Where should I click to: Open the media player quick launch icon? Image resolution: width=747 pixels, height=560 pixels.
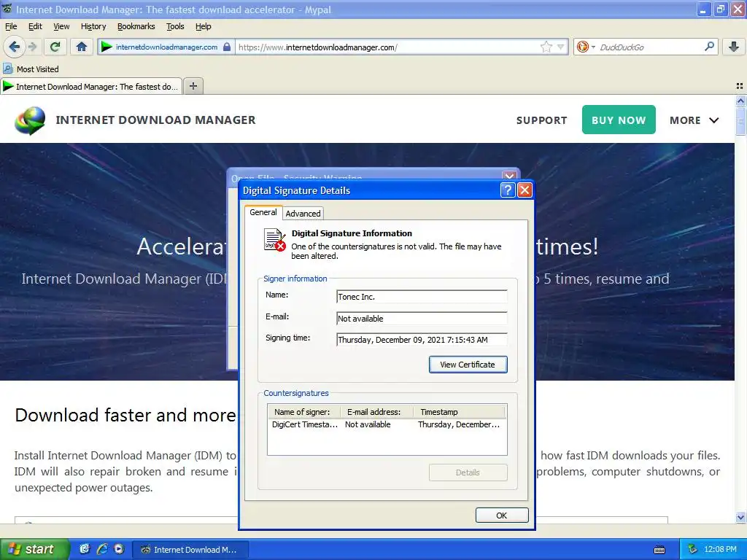coord(119,549)
